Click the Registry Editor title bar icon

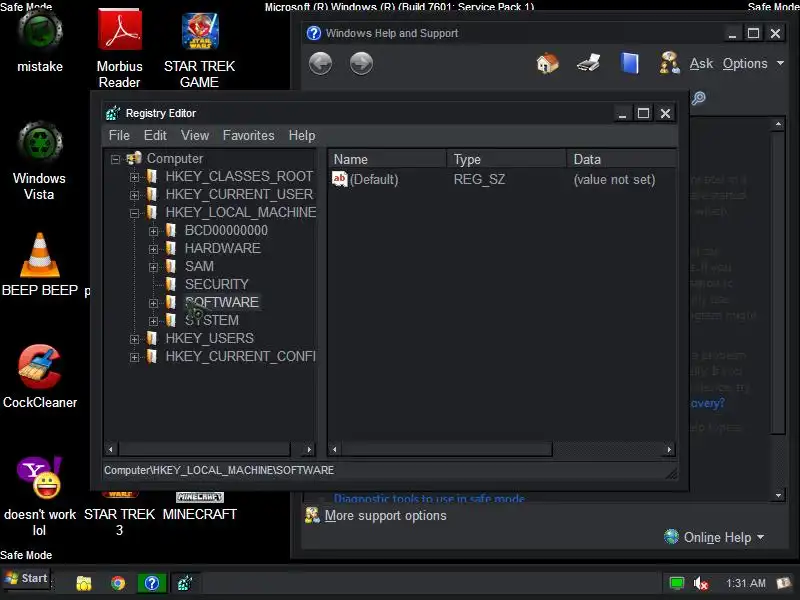[x=113, y=113]
